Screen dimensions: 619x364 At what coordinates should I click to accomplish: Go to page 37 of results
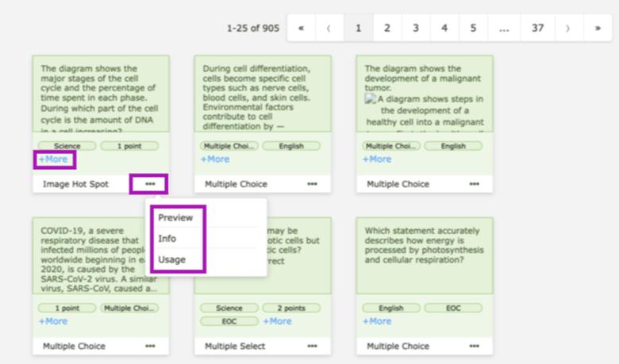tap(537, 29)
